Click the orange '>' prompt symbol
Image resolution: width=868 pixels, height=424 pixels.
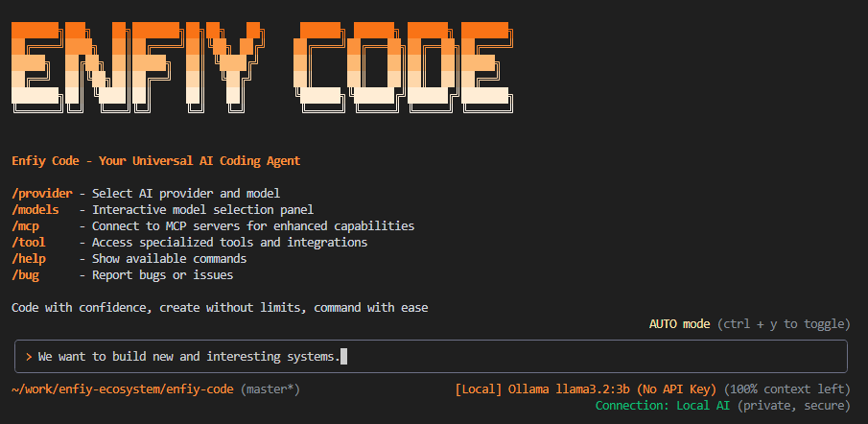click(29, 357)
